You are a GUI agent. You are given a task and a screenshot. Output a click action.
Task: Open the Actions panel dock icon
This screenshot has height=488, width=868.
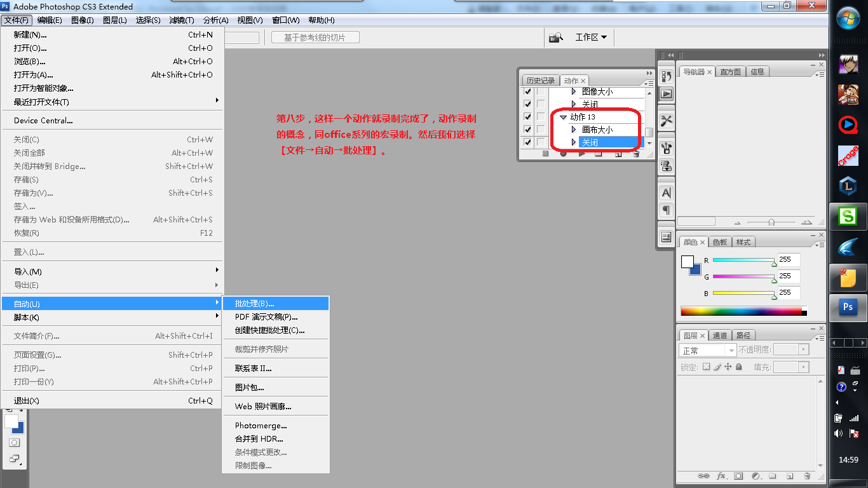[666, 93]
